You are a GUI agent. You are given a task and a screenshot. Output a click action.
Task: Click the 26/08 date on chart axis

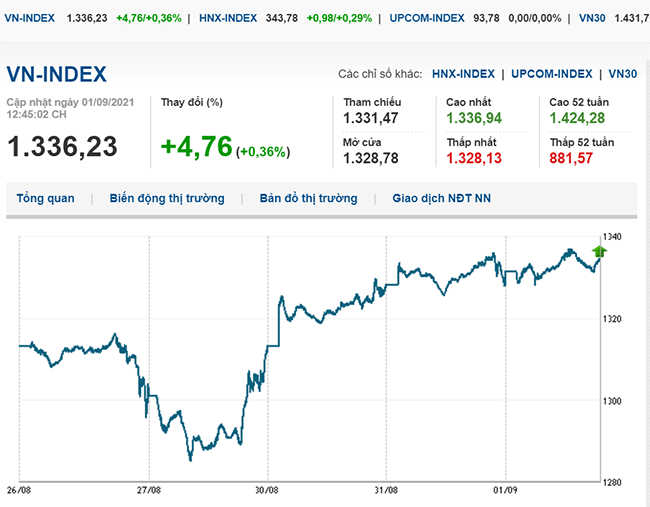click(x=19, y=490)
